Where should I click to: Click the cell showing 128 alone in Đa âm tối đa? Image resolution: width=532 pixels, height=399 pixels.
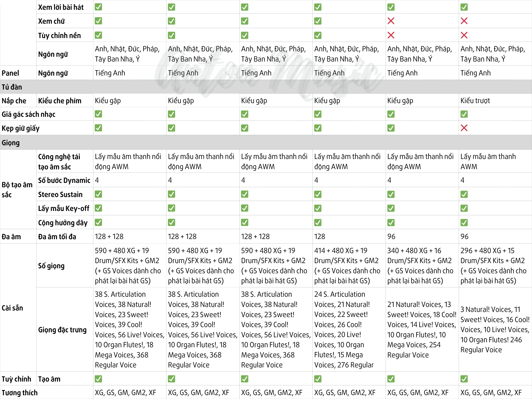tap(320, 236)
